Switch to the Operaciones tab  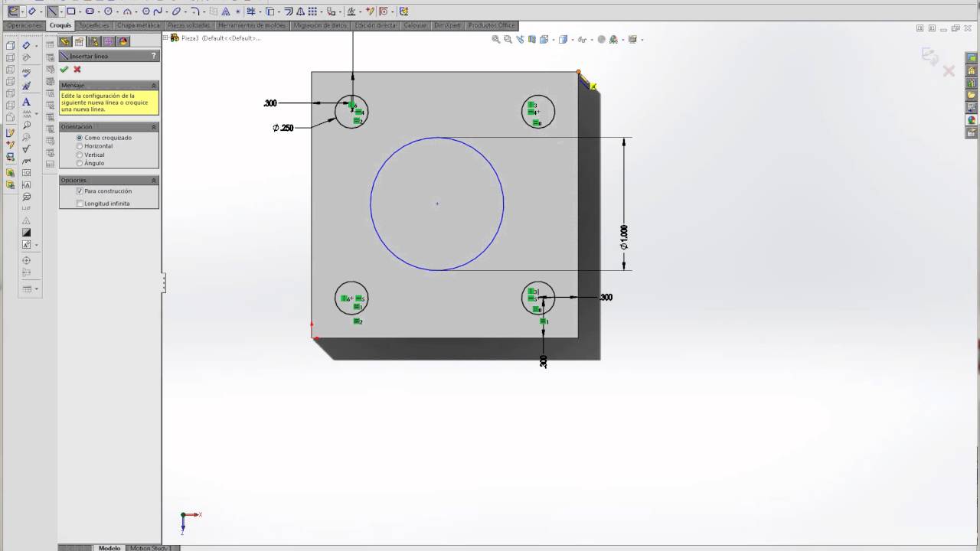point(24,25)
